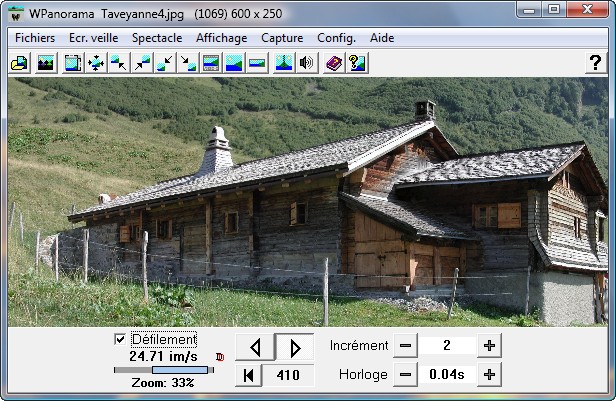Screen dimensions: 616x401
Task: Maximize the WPanorama window
Action: (554, 9)
